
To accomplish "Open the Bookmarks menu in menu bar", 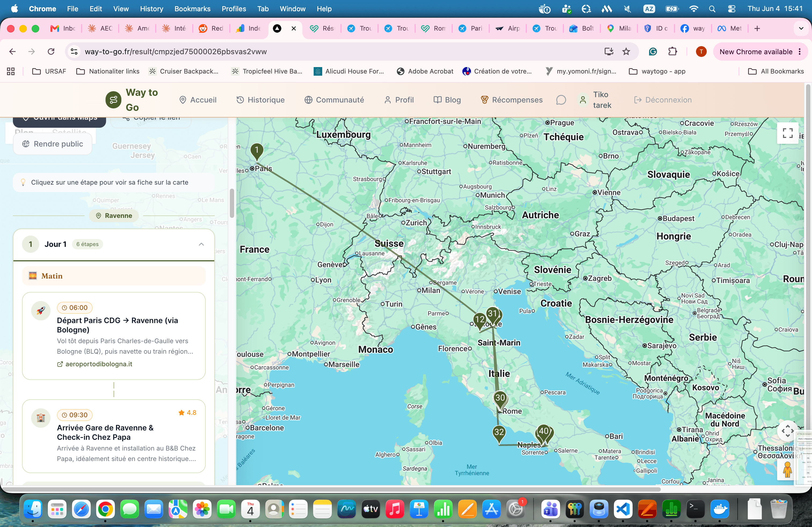I will [x=192, y=9].
